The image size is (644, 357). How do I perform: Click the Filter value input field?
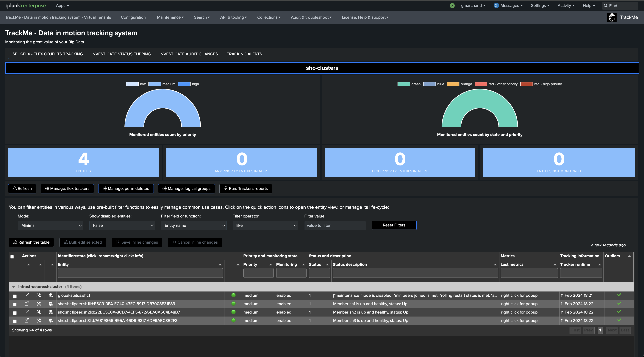tap(335, 226)
